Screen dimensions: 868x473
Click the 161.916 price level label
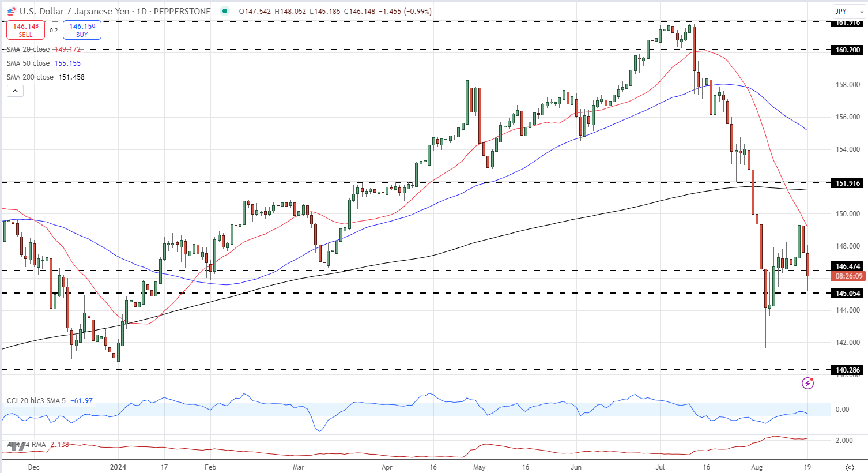coord(848,23)
